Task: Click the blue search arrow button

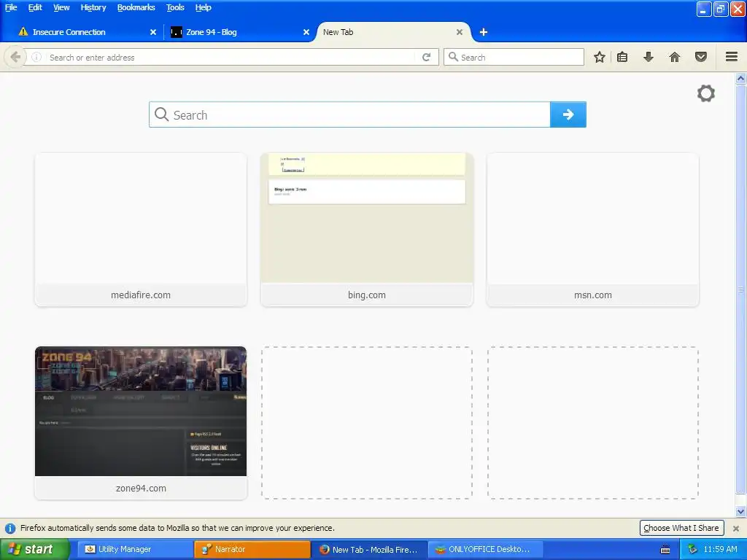Action: [568, 114]
